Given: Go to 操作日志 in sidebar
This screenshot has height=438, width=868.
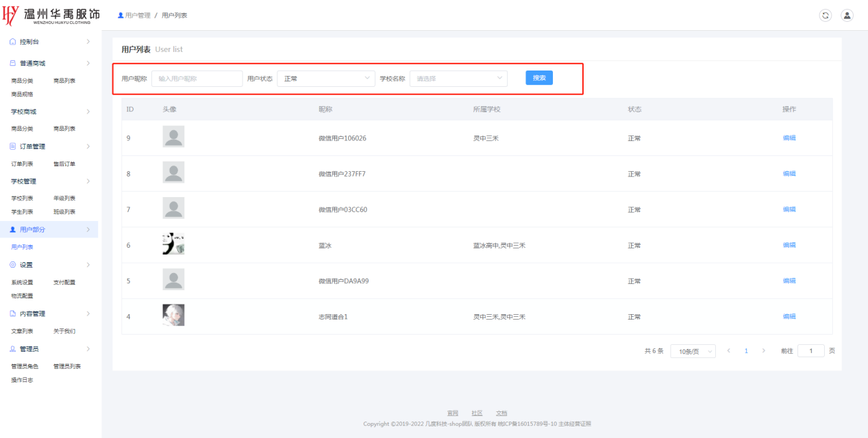Looking at the screenshot, I should (x=22, y=380).
